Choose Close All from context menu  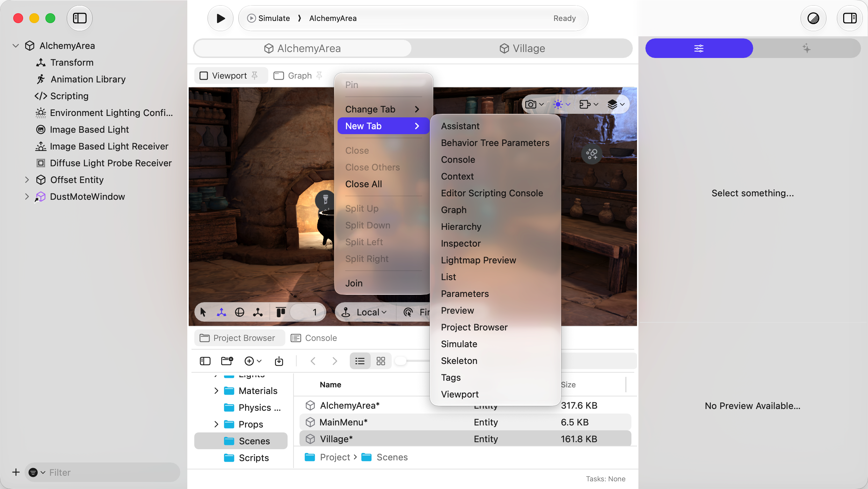pyautogui.click(x=383, y=184)
